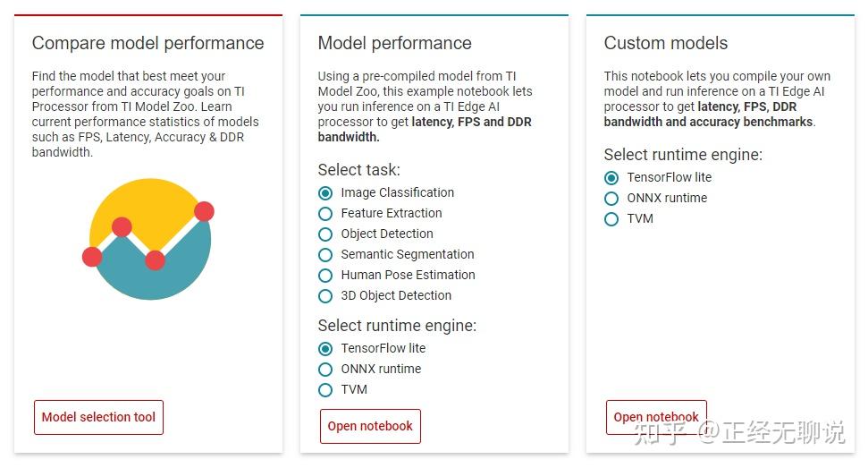
Task: Select TVM in Model performance card
Action: (325, 390)
